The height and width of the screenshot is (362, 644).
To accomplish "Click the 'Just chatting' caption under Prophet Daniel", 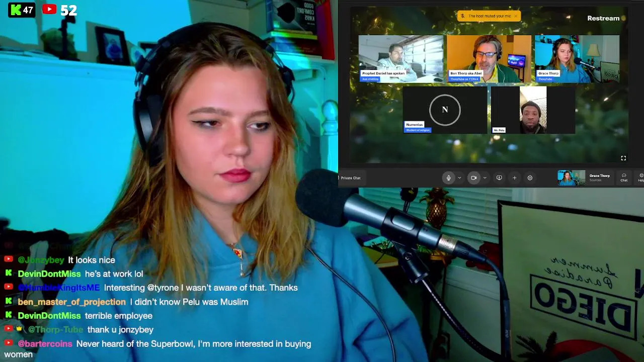I will tap(370, 79).
